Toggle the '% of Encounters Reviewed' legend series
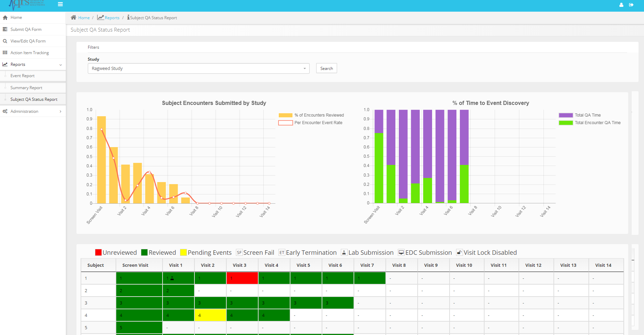The image size is (644, 335). coord(319,115)
